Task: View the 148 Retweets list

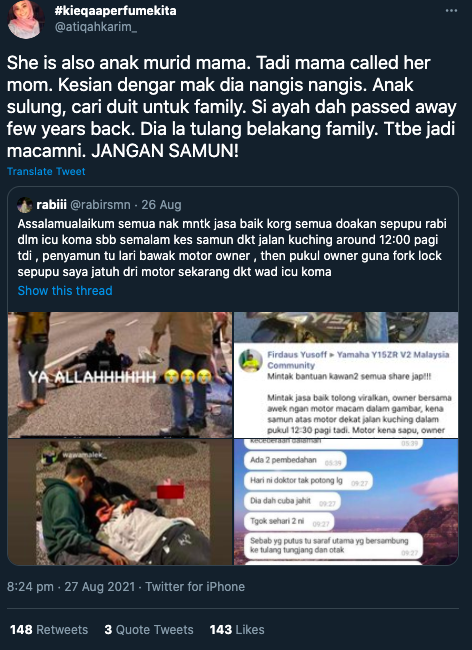Action: (49, 630)
